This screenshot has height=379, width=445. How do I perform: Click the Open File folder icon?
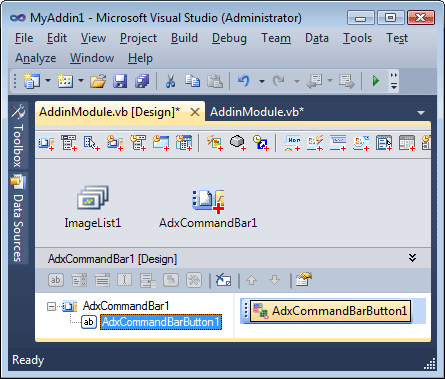tap(98, 81)
